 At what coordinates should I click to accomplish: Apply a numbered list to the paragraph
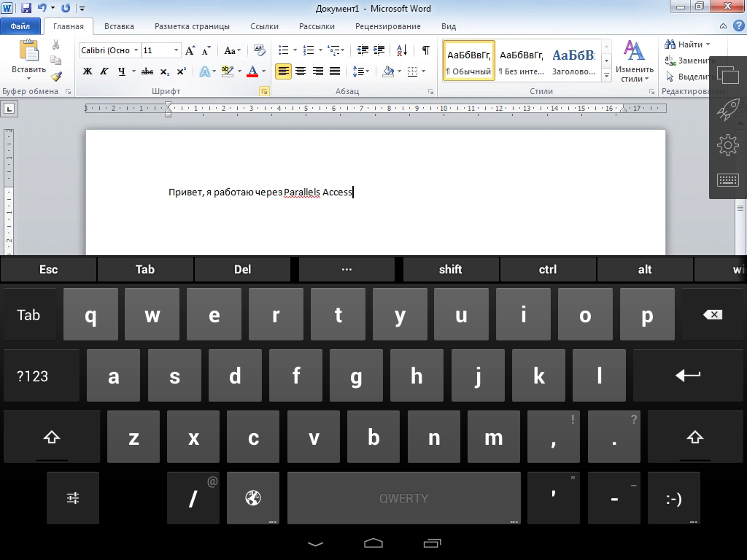(309, 50)
